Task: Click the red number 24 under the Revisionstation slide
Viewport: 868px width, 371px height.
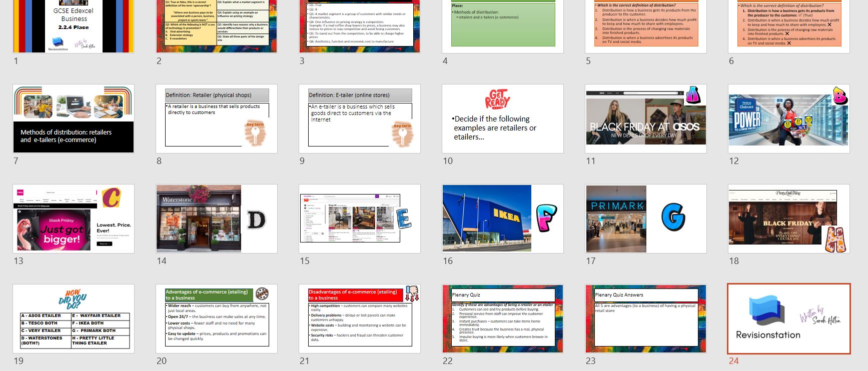Action: pos(734,361)
